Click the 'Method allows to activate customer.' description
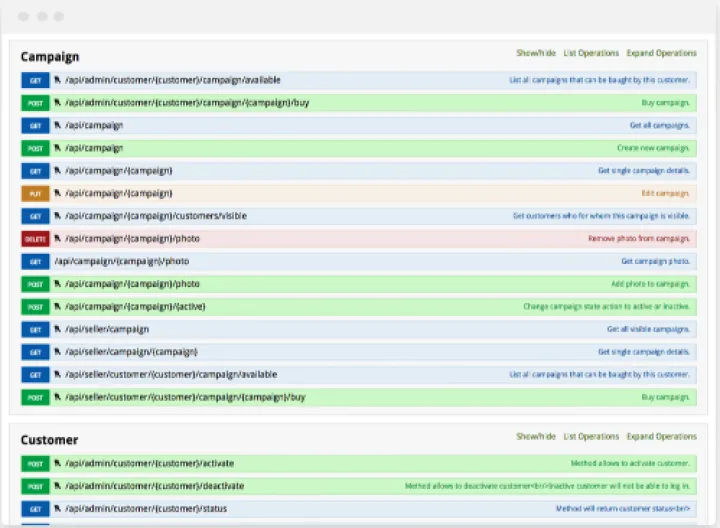 630,463
